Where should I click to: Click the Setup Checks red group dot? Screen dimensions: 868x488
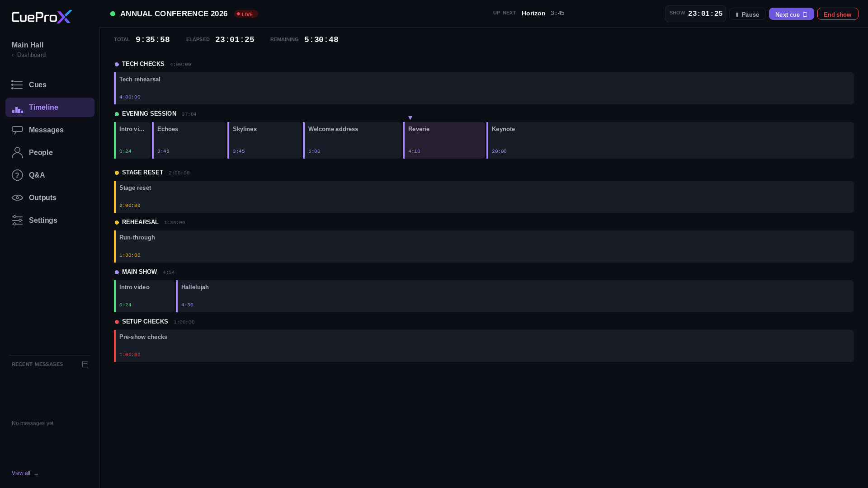coord(117,322)
